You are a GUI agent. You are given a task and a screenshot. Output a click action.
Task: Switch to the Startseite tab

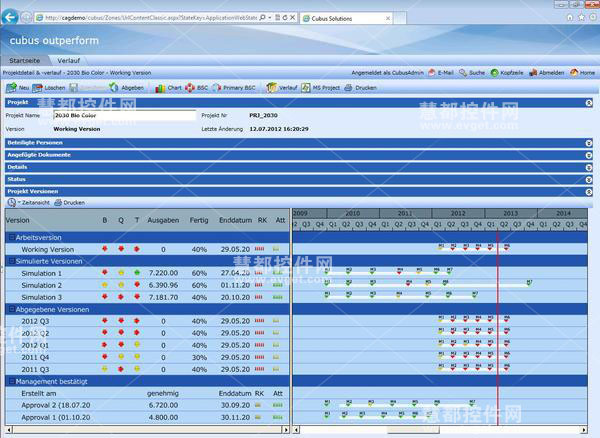click(x=24, y=60)
